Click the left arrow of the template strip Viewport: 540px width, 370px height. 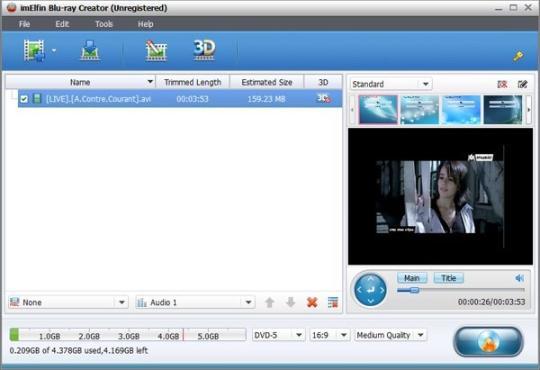tap(352, 110)
